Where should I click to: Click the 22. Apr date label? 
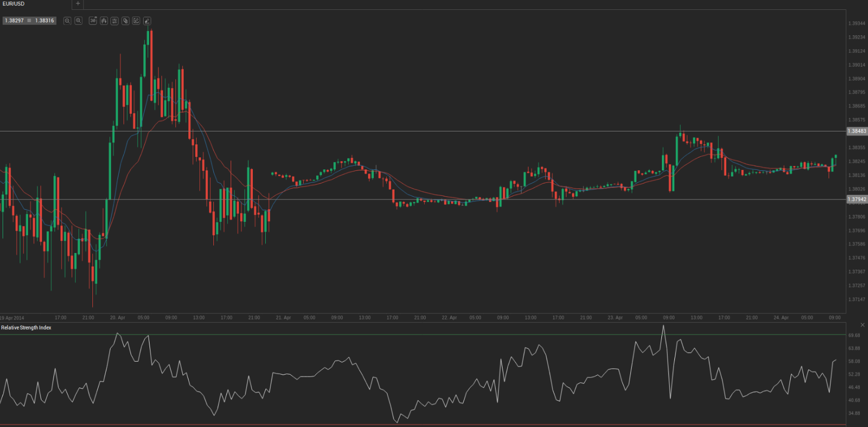point(450,317)
